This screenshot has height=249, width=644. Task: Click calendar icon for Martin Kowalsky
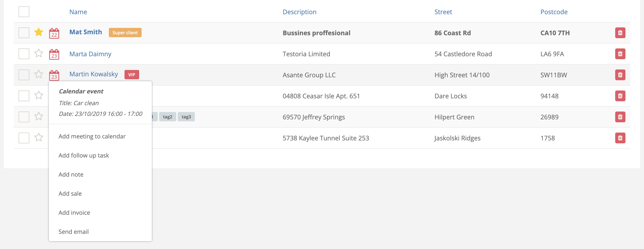pos(54,75)
